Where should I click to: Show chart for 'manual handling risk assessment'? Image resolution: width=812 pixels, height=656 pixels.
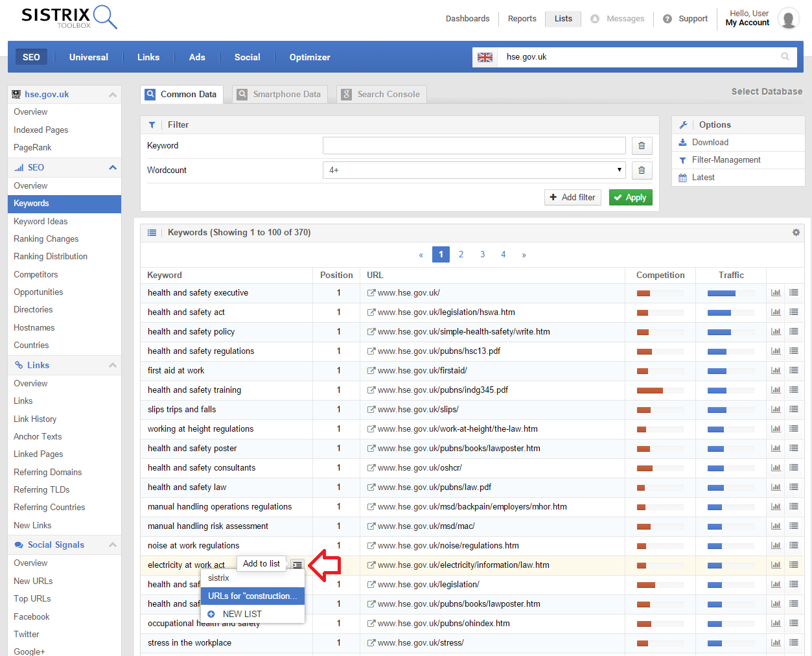[776, 526]
